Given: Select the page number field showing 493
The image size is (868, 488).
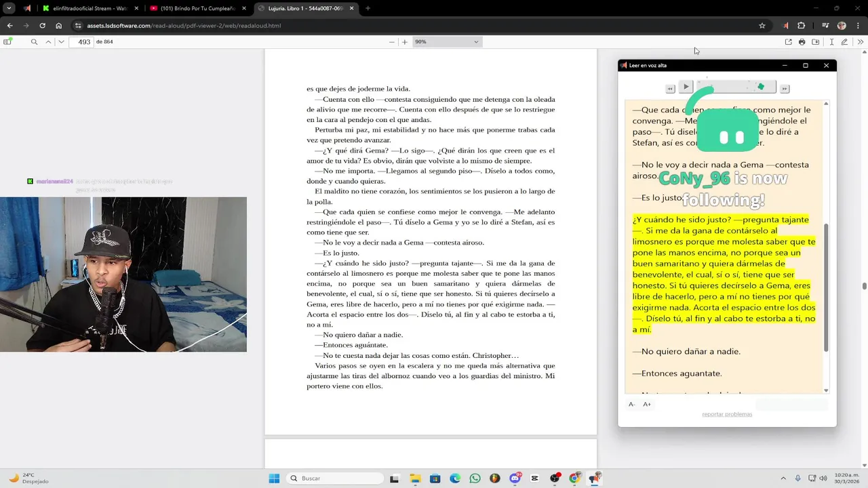Looking at the screenshot, I should pos(81,41).
